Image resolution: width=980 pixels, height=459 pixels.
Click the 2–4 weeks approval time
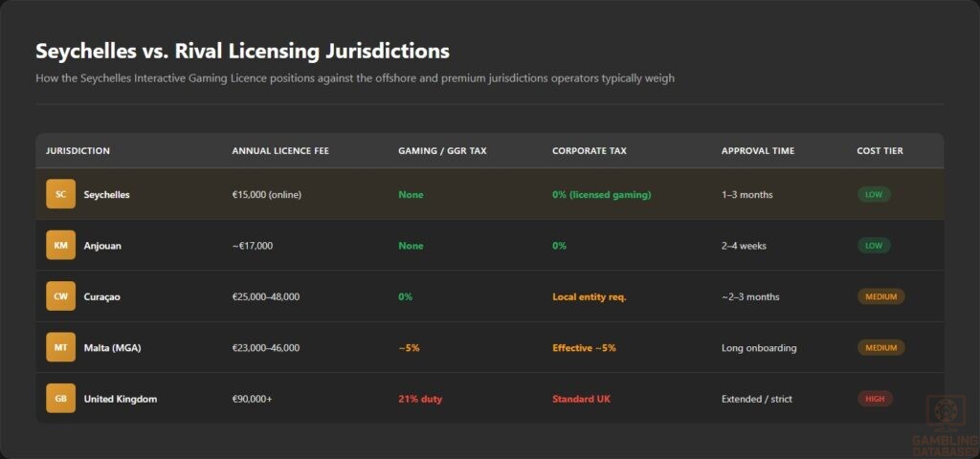pos(745,246)
